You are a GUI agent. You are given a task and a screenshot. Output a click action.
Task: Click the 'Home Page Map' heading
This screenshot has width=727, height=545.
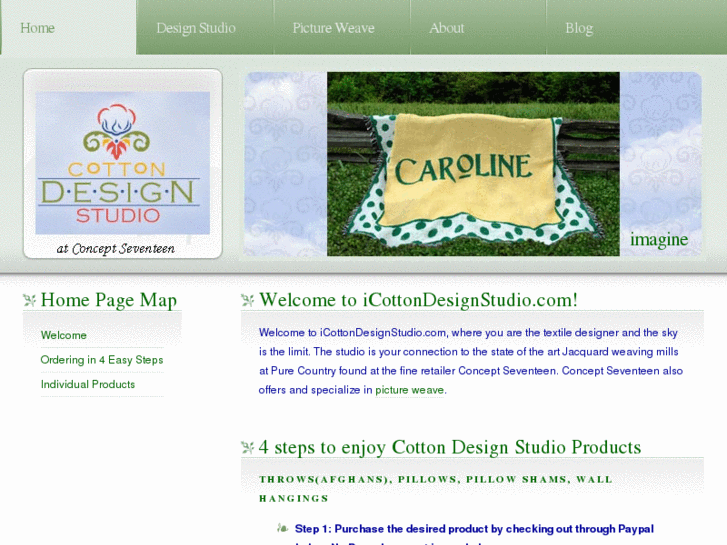108,300
